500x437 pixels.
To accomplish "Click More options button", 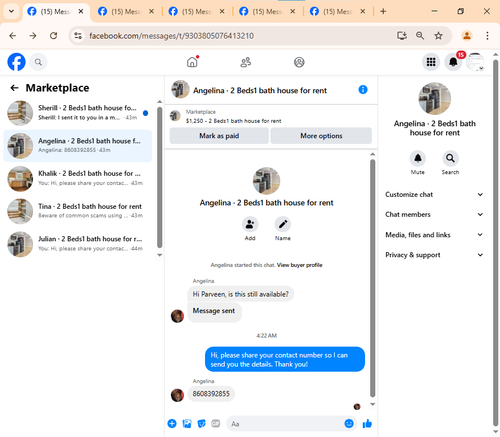I will click(x=321, y=136).
